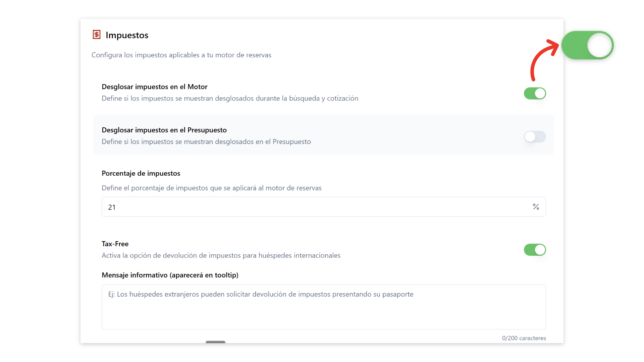
Task: Click the description mentioning búsqueda y cotización
Action: point(230,98)
